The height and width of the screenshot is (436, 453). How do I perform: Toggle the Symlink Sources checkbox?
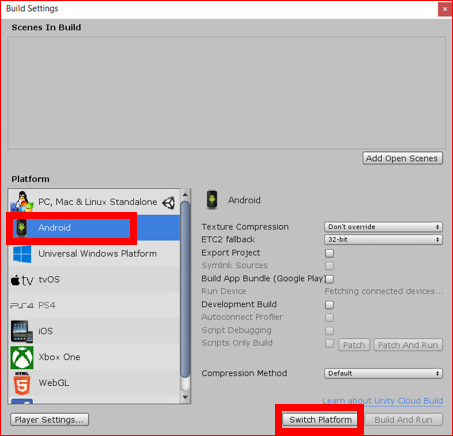click(x=329, y=266)
